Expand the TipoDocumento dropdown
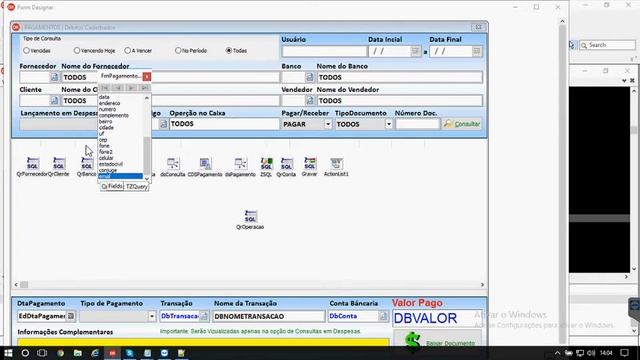This screenshot has width=640, height=360. pos(389,124)
